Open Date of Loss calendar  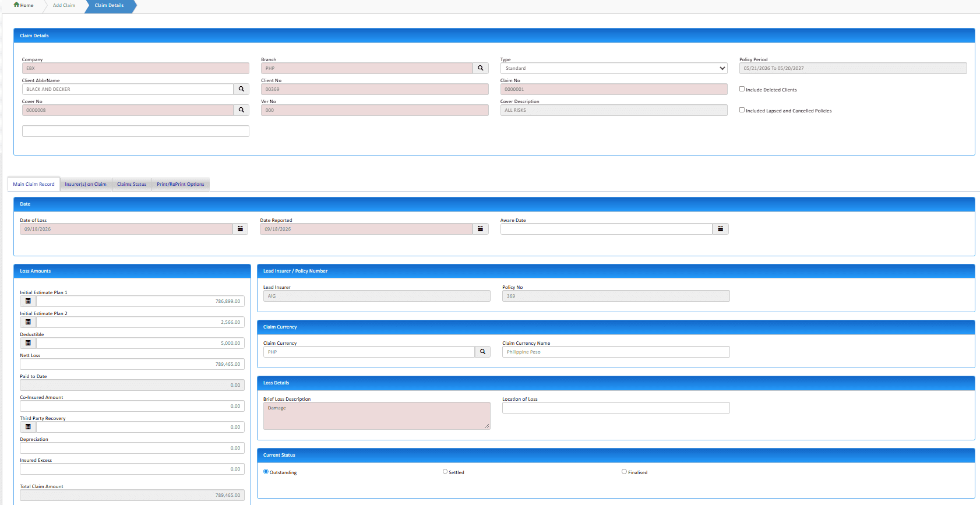240,229
